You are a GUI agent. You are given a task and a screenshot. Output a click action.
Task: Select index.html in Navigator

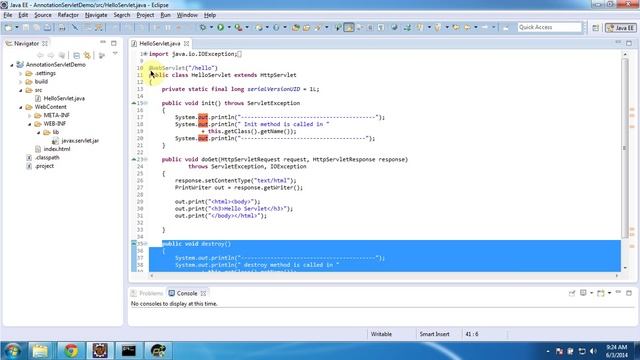click(57, 149)
